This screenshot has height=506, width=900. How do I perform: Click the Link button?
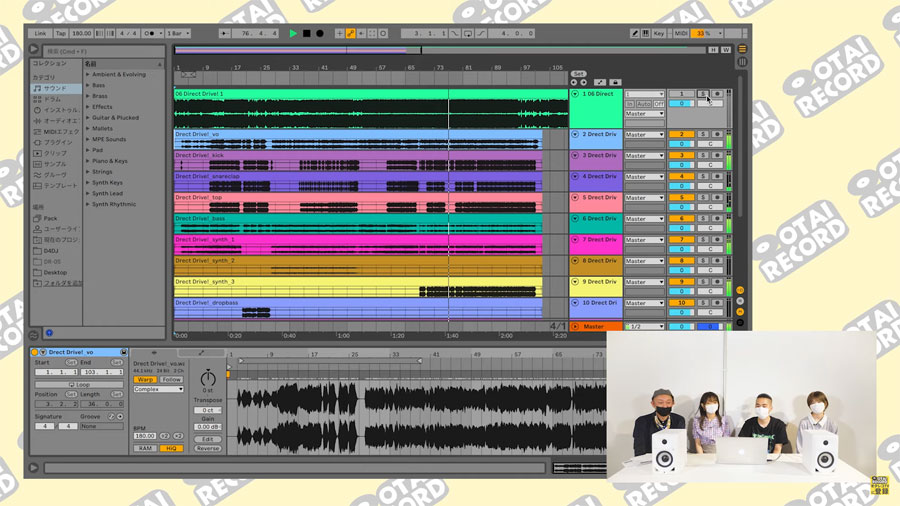point(40,33)
